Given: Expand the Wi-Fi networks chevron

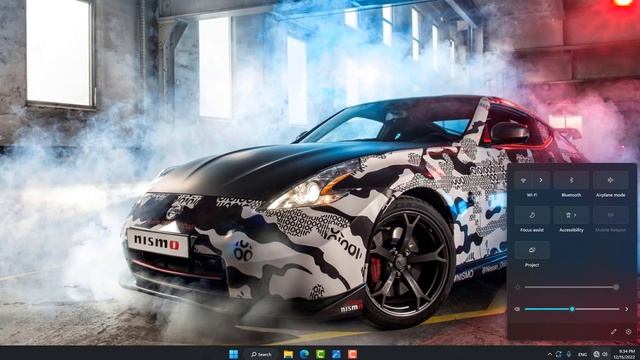Looking at the screenshot, I should [x=541, y=180].
